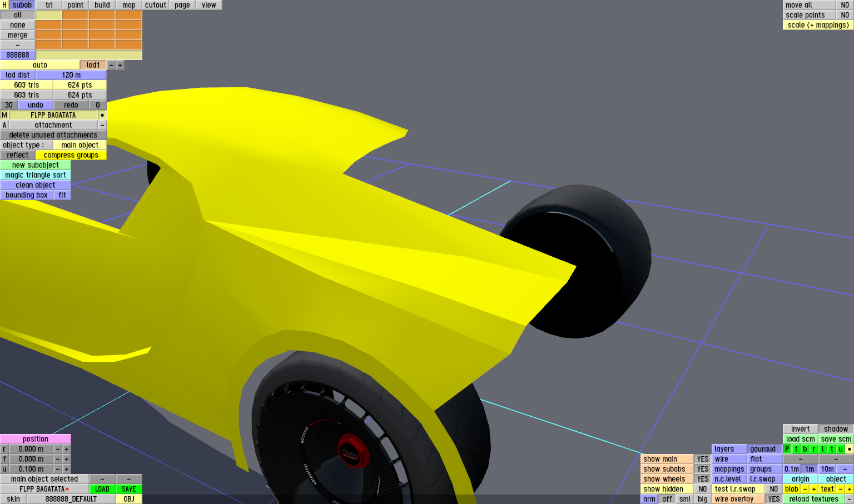854x504 pixels.
Task: Select the green f view button
Action: [796, 449]
